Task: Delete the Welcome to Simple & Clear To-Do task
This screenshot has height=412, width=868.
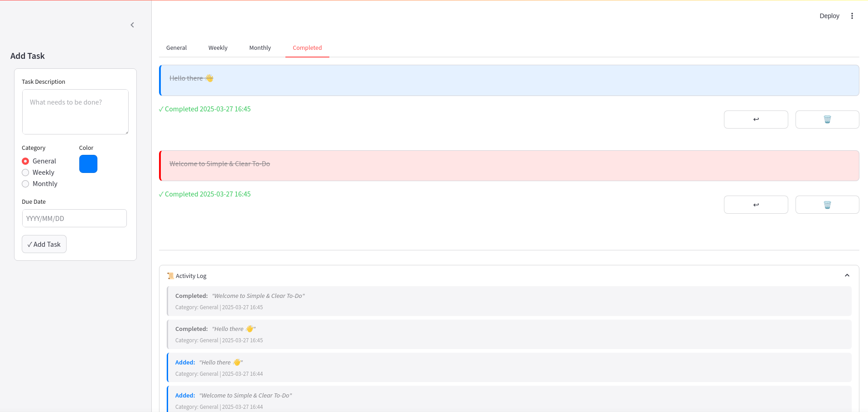Action: coord(827,205)
